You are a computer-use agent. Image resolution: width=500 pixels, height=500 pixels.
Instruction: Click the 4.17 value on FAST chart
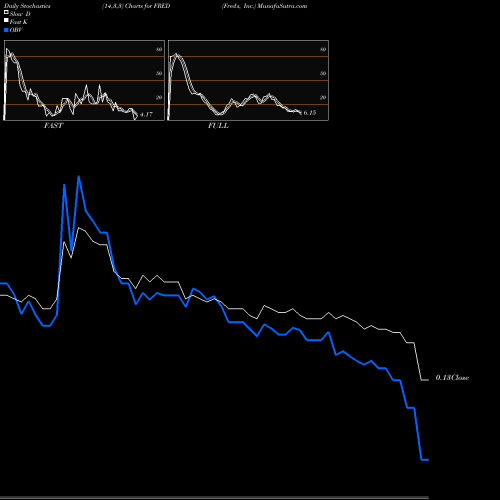point(146,114)
